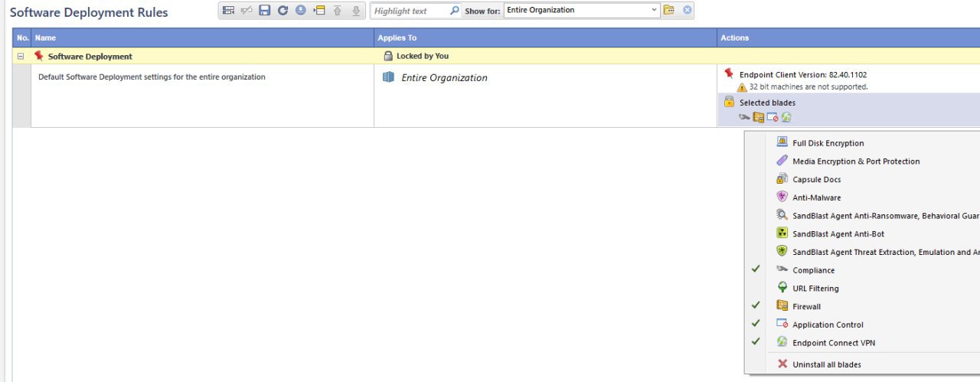Click the yellow folder icon beside Show for
Viewport: 980px width, 382px height.
click(x=669, y=10)
